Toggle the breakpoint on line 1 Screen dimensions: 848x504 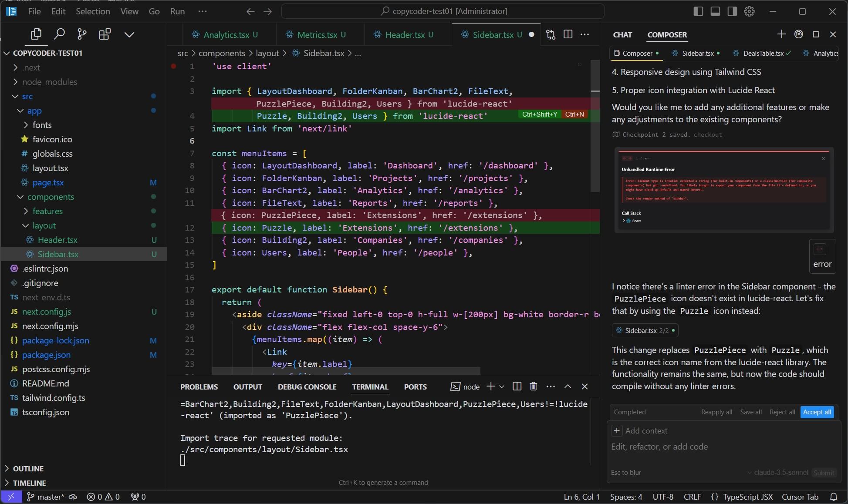[173, 67]
